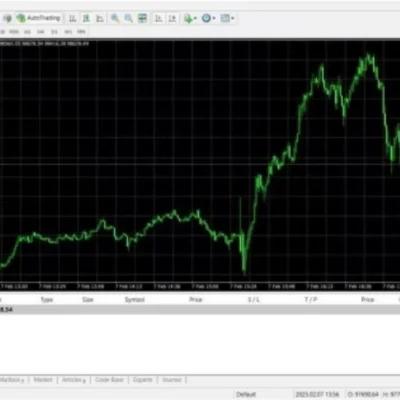Switch chart to line chart mode
Screen dimensions: 400x400
click(100, 18)
